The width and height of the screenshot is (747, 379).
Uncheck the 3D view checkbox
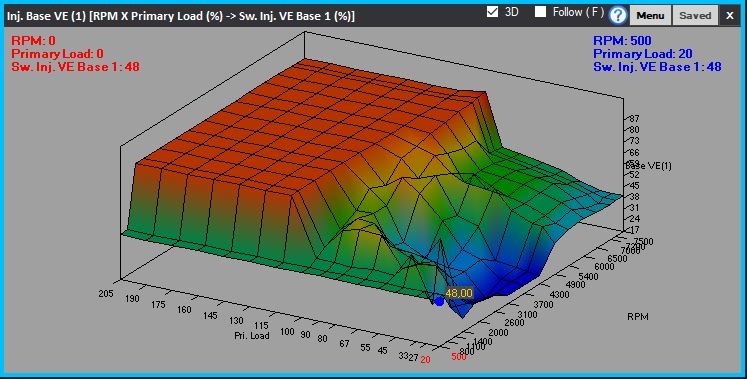tap(493, 11)
